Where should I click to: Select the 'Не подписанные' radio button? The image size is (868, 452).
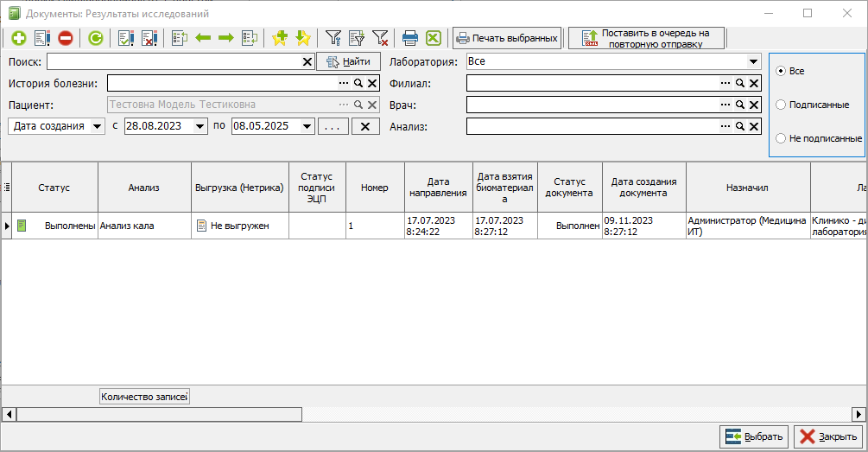click(781, 138)
